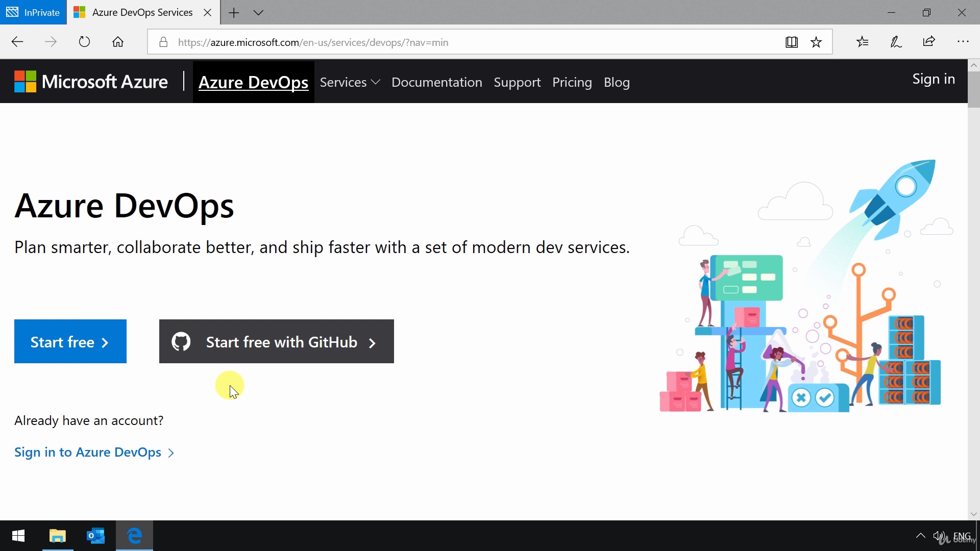Minimize the browser window
980x551 pixels.
[x=892, y=13]
